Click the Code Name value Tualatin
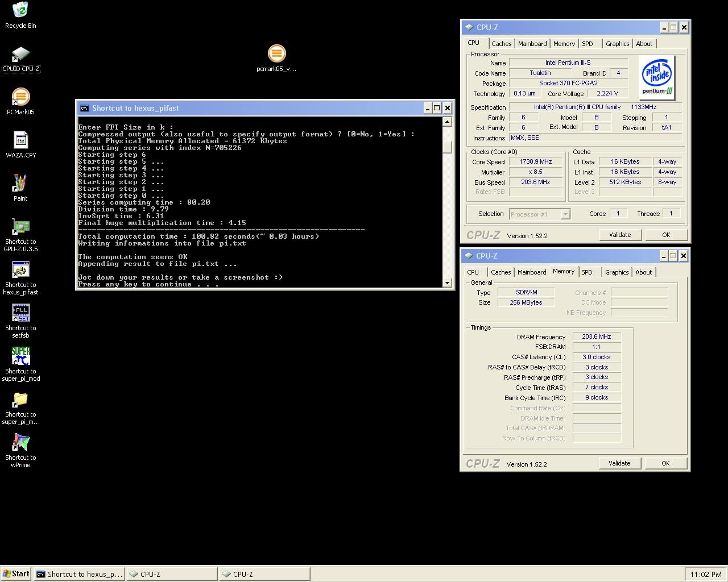Viewport: 728px width, 582px height. click(540, 73)
